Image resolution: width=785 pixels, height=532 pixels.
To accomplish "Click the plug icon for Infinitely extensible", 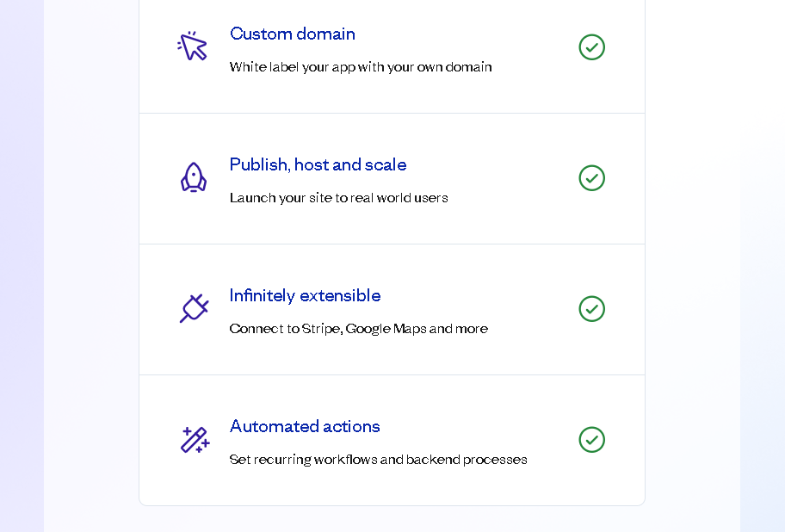I will (195, 308).
